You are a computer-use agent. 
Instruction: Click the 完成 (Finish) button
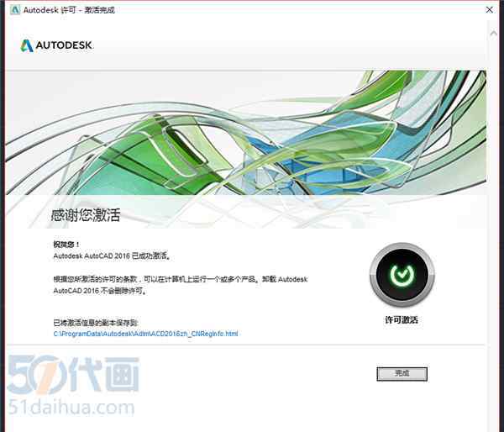click(402, 373)
